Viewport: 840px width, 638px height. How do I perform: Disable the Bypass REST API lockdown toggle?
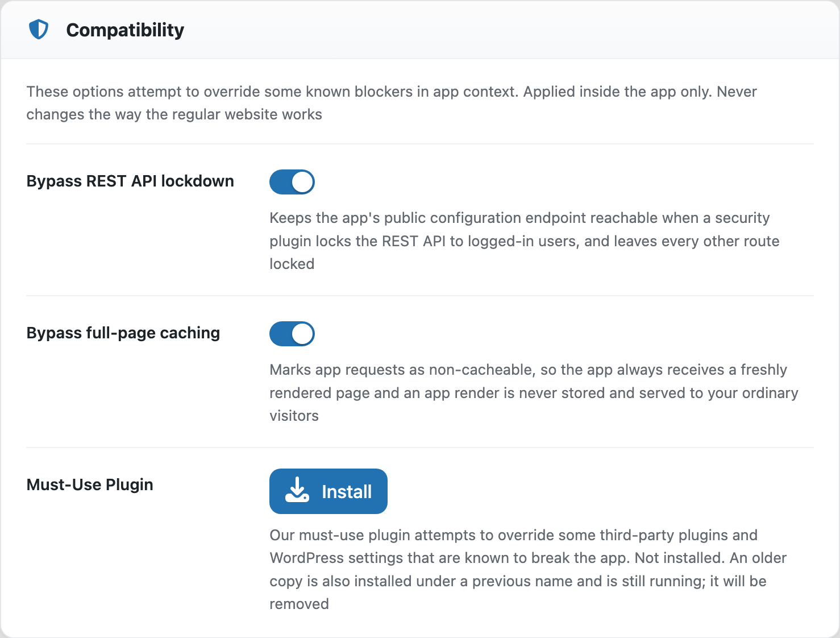[x=292, y=182]
